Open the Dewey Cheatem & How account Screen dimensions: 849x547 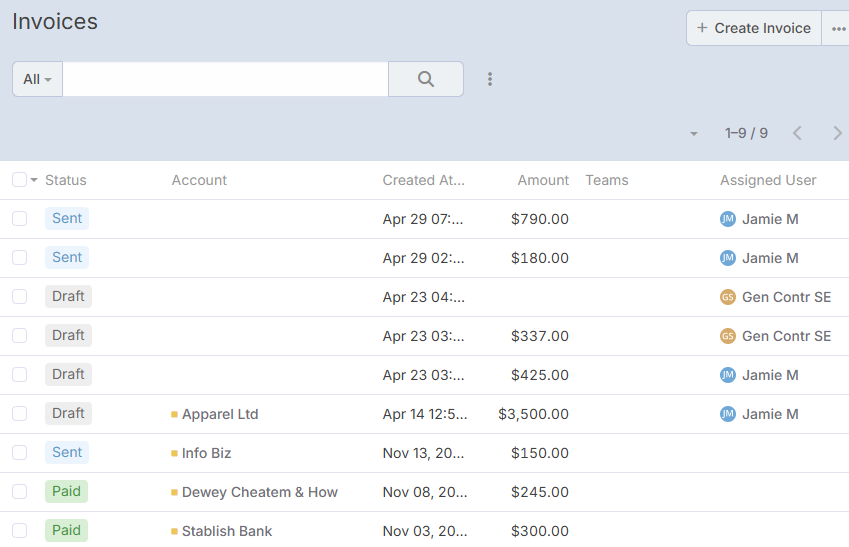click(x=259, y=492)
